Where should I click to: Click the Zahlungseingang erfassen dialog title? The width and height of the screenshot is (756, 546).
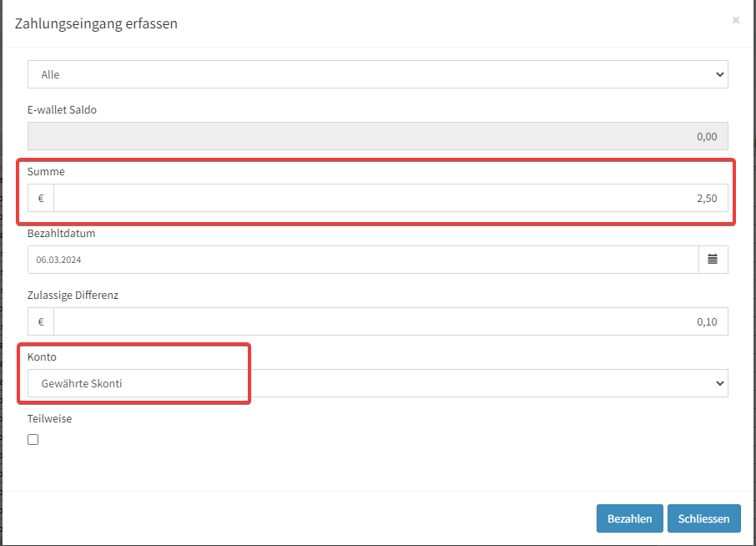96,23
